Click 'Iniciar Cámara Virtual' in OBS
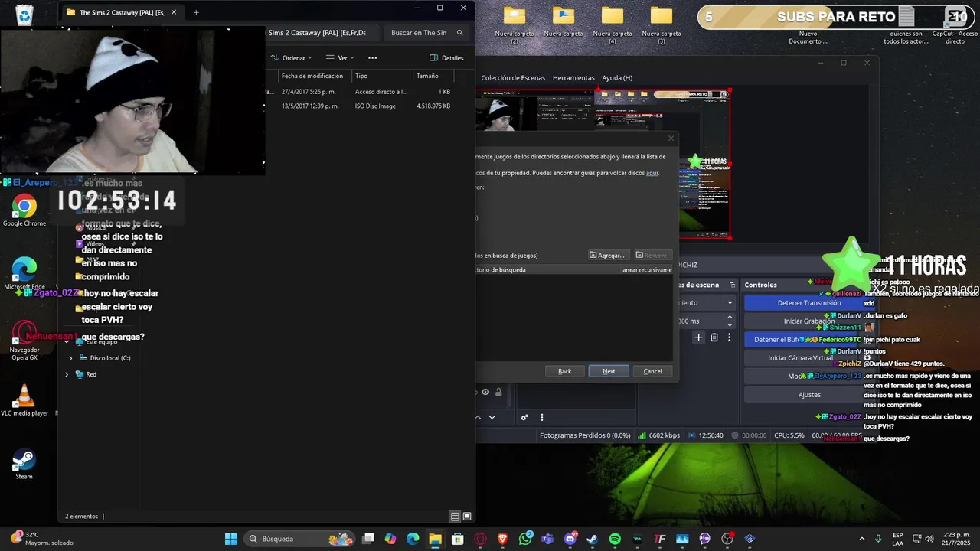 click(x=801, y=358)
